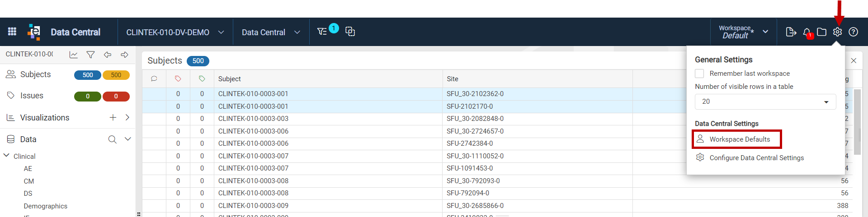Open the filter list icon with badge
Screen dimensions: 868x217
tap(322, 32)
